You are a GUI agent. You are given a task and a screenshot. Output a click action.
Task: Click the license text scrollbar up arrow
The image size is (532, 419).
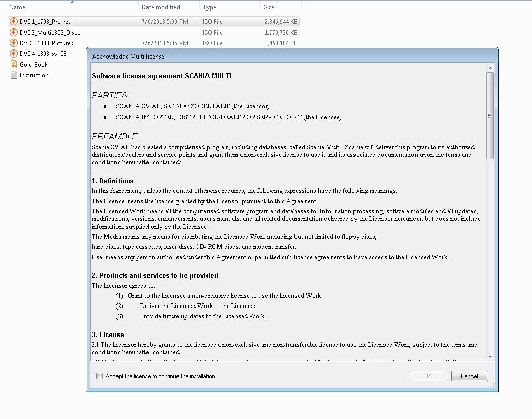490,68
